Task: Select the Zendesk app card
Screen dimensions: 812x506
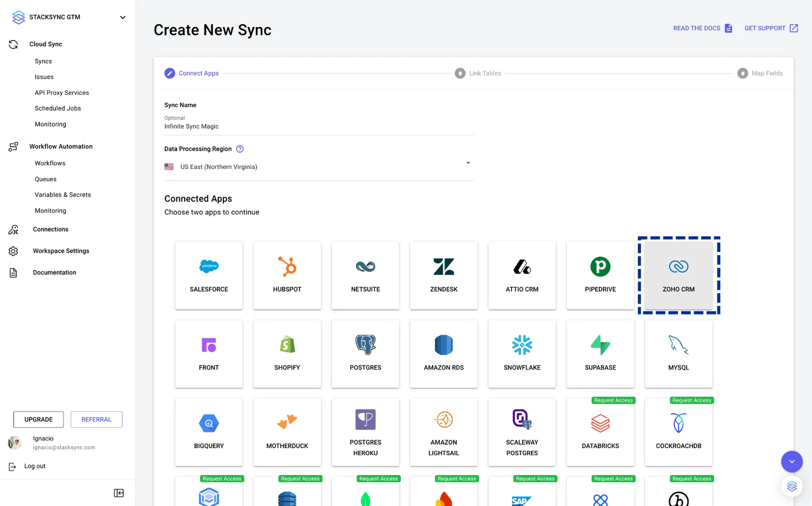Action: [x=444, y=276]
